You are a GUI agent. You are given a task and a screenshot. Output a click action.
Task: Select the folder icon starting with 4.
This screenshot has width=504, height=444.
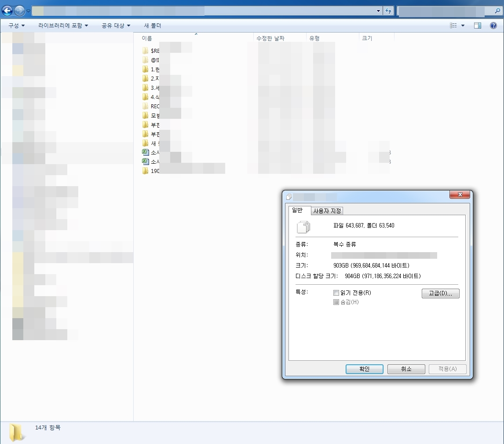click(x=145, y=97)
